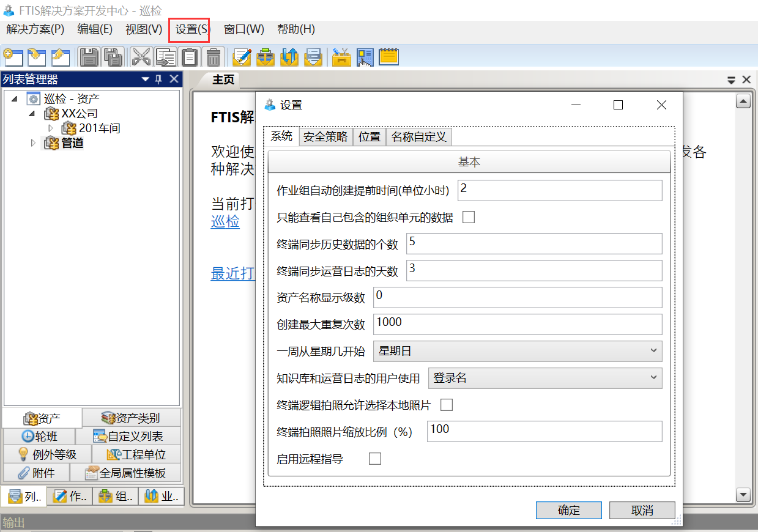Click the 巡检 hyperlink on home page
758x532 pixels.
coord(225,221)
